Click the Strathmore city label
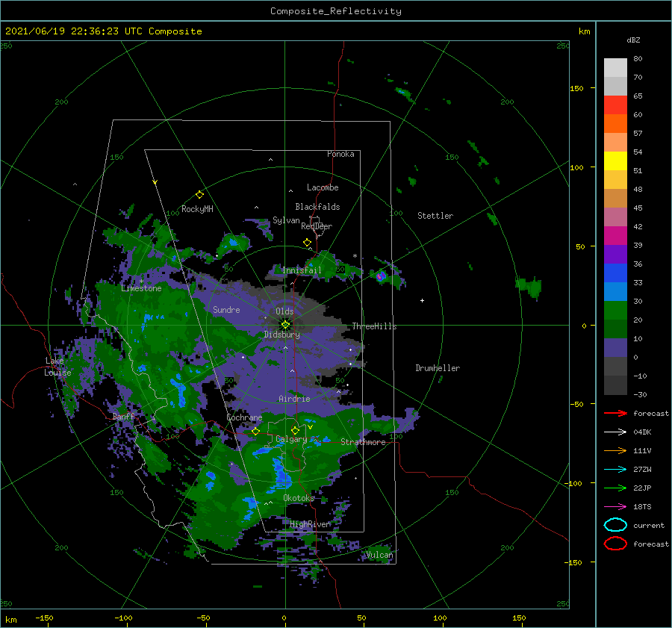The height and width of the screenshot is (628, 672). 363,442
